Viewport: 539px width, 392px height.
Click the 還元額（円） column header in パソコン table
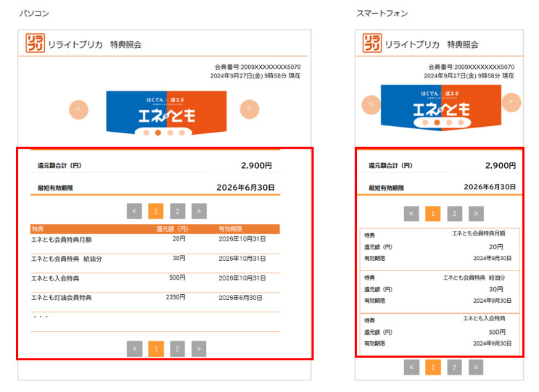coord(172,229)
